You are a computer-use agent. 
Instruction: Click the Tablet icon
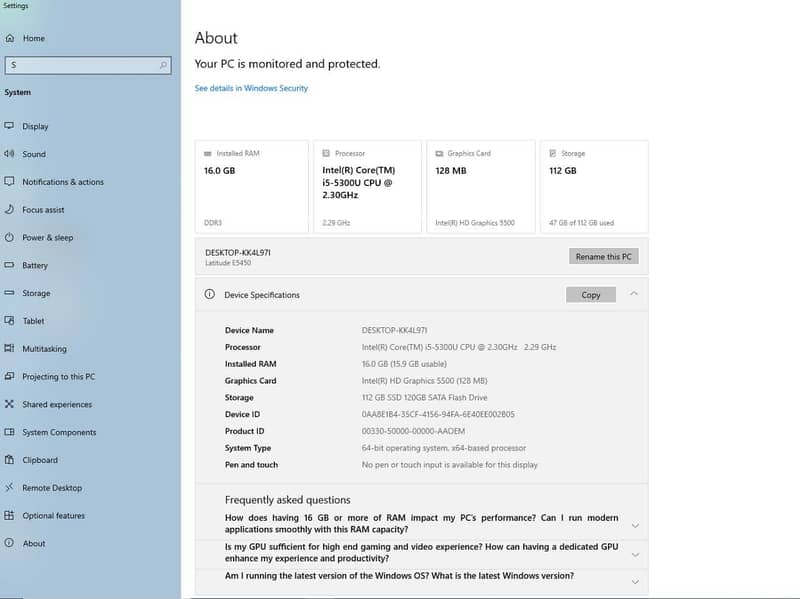coord(9,320)
